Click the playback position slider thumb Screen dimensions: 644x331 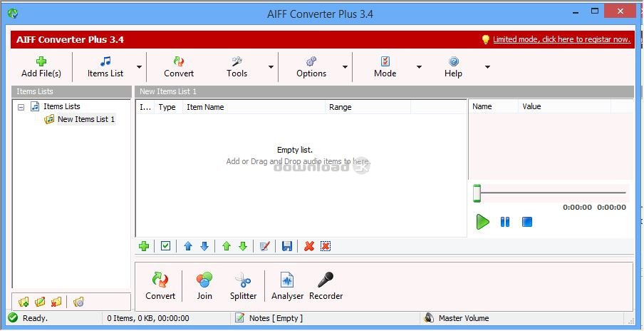[x=477, y=193]
